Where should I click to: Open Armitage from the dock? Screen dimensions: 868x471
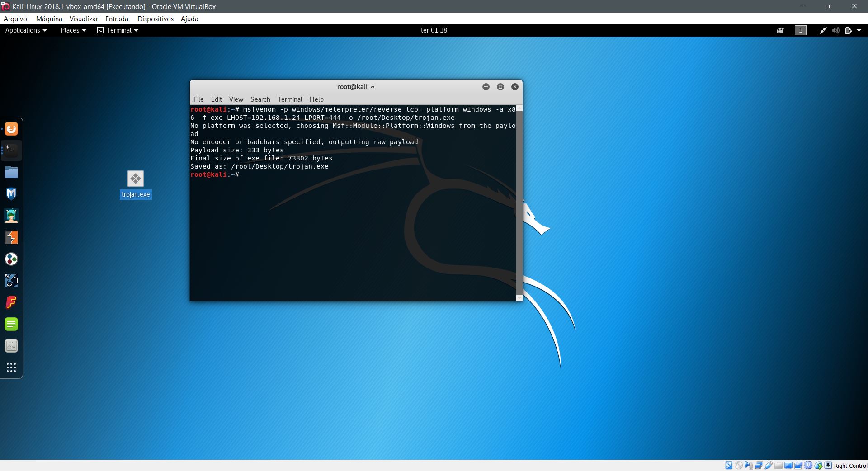point(11,216)
